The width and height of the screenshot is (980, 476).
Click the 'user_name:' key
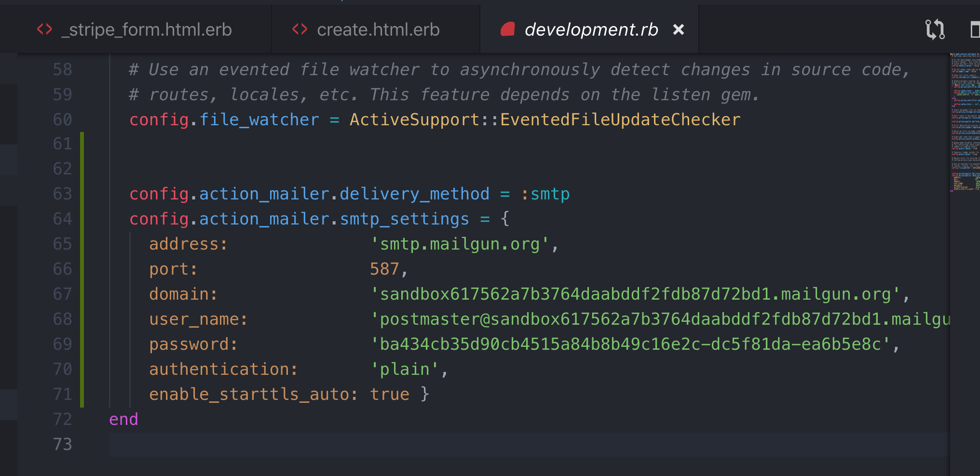click(x=198, y=319)
